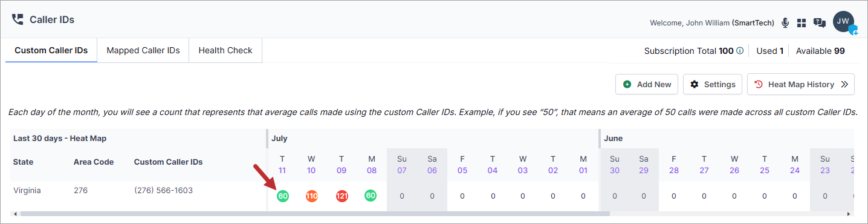
Task: Open the apps grid icon
Action: point(802,23)
